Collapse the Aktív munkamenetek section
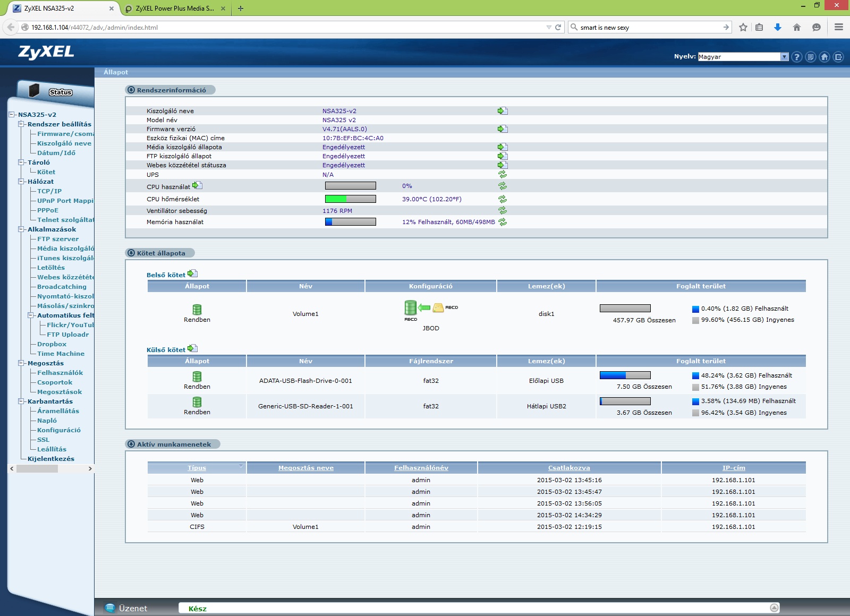The height and width of the screenshot is (616, 850). tap(131, 444)
